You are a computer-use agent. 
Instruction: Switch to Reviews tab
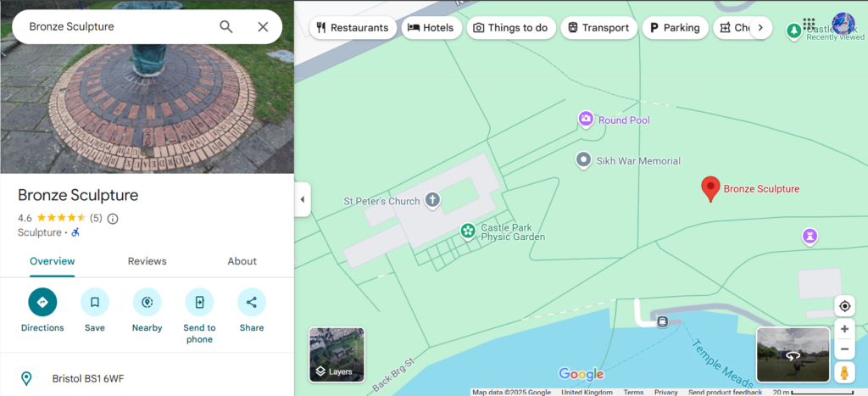point(147,261)
